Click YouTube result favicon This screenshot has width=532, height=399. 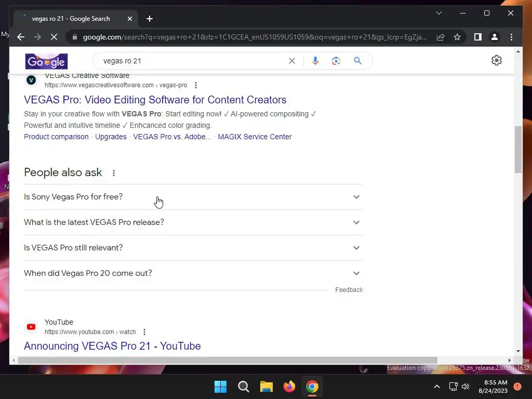tap(31, 327)
